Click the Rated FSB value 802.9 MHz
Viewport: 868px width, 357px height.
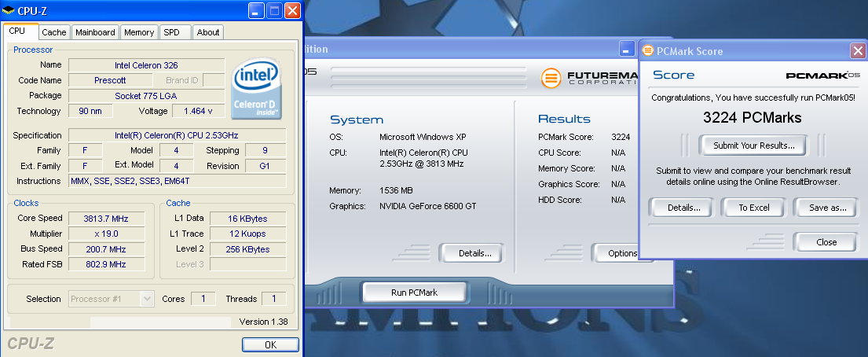pos(107,264)
